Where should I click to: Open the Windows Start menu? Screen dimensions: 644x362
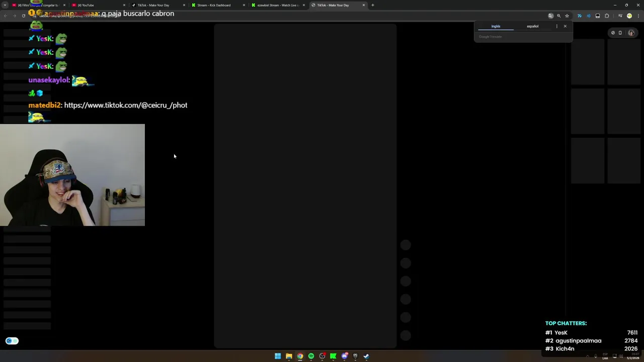click(278, 356)
